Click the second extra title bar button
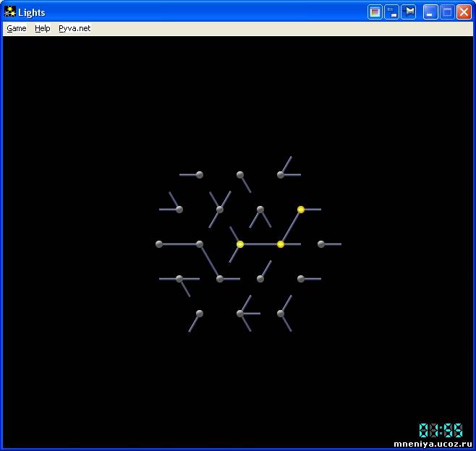Viewport: 476px width, 451px height. (x=391, y=12)
